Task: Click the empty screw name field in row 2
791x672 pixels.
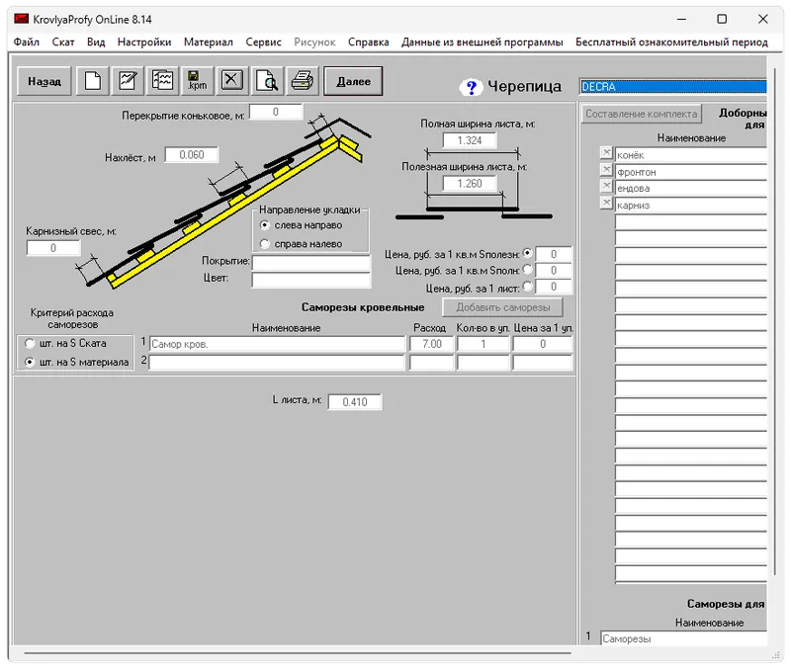Action: 277,363
